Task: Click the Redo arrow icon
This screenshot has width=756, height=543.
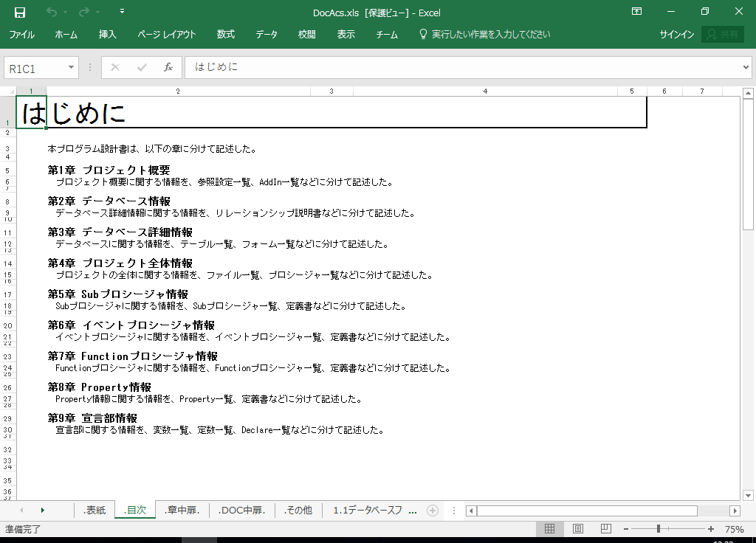Action: point(83,12)
